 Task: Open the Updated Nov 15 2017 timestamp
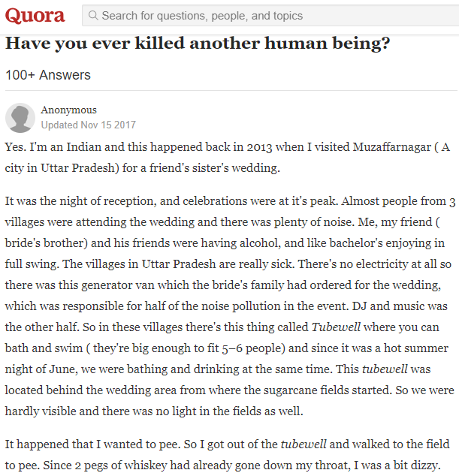(x=88, y=125)
